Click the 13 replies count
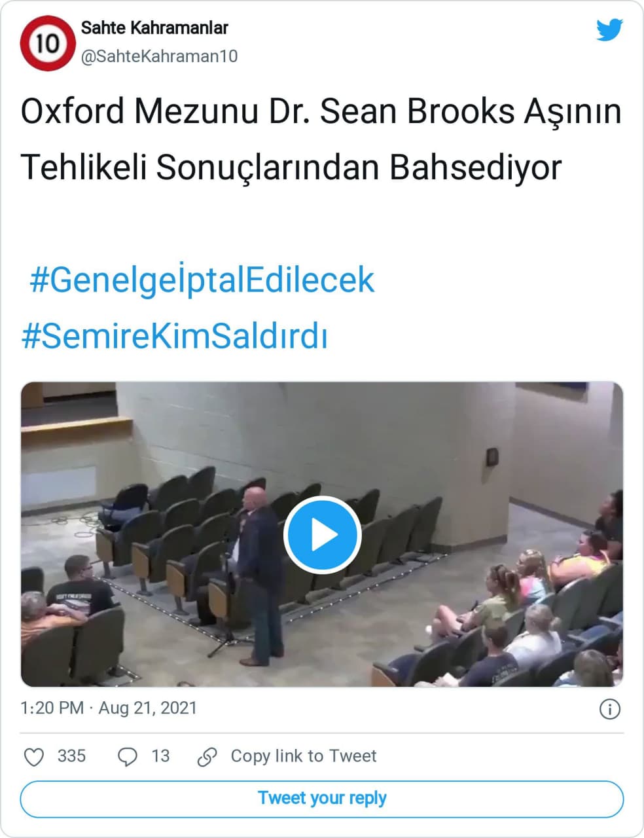 point(160,756)
